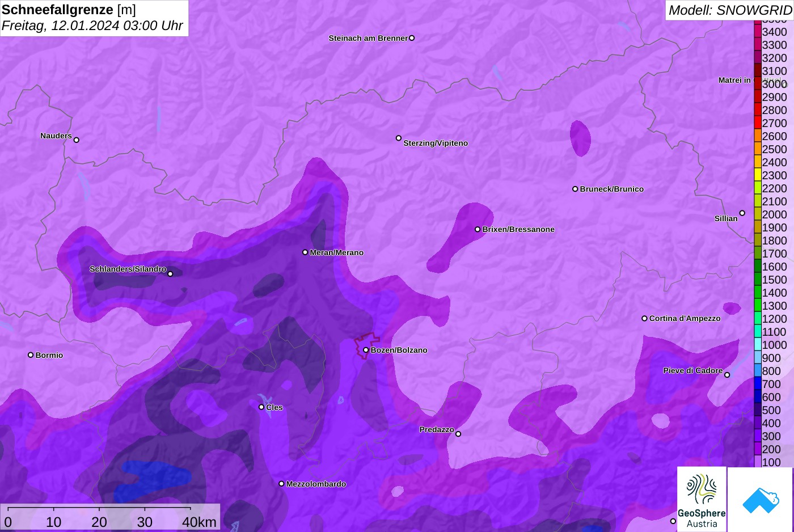Click the 2300 m yellow legend swatch
This screenshot has height=532, width=794.
pos(758,175)
